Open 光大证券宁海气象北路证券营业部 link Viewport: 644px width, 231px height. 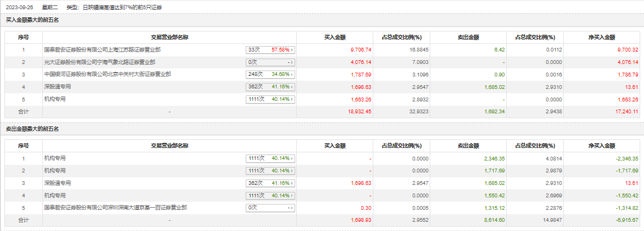[99, 62]
